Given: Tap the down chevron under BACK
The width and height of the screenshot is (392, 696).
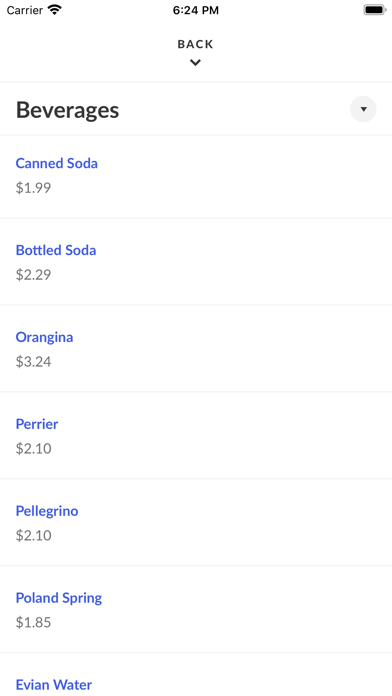Looking at the screenshot, I should pyautogui.click(x=195, y=63).
